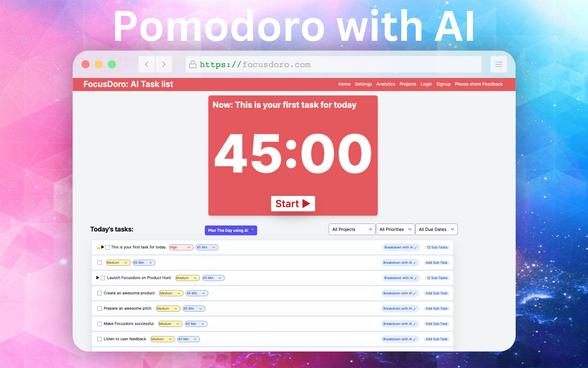Expand the All Due Dates dropdown filter
Viewport: 588px width, 368px height.
tap(436, 229)
